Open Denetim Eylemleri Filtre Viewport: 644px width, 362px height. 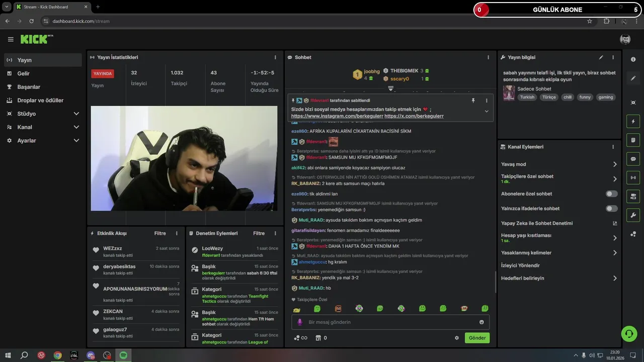(259, 233)
